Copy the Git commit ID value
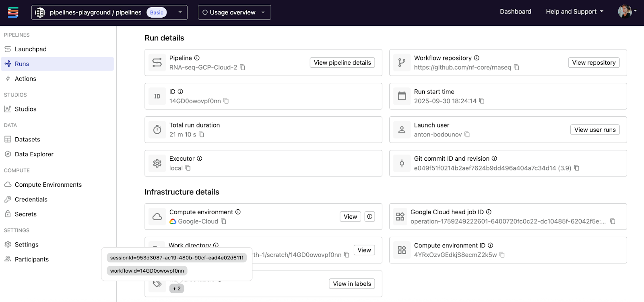The image size is (644, 302). pyautogui.click(x=576, y=168)
